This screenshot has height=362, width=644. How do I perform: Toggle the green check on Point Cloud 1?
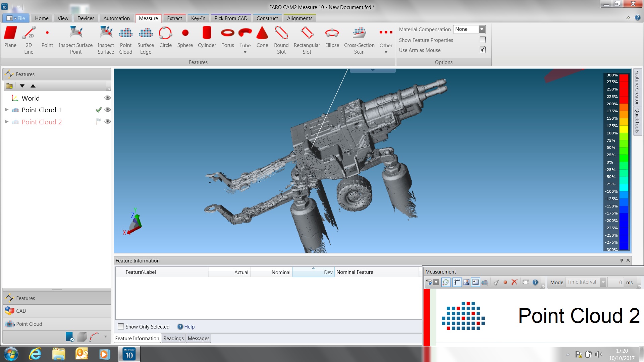point(99,110)
